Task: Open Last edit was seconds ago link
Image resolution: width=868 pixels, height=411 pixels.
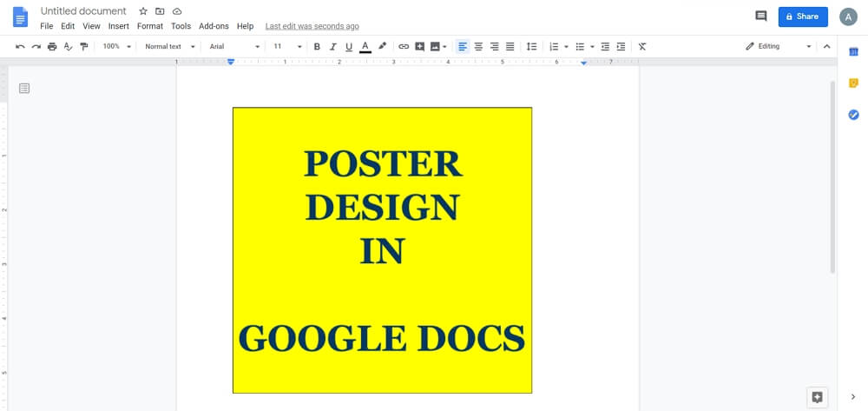Action: tap(312, 26)
